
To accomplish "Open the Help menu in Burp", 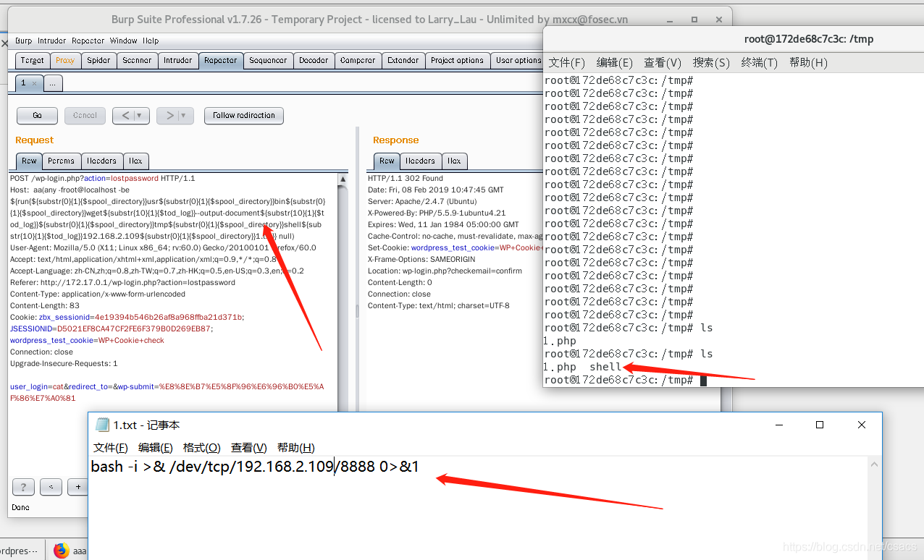I will (151, 41).
